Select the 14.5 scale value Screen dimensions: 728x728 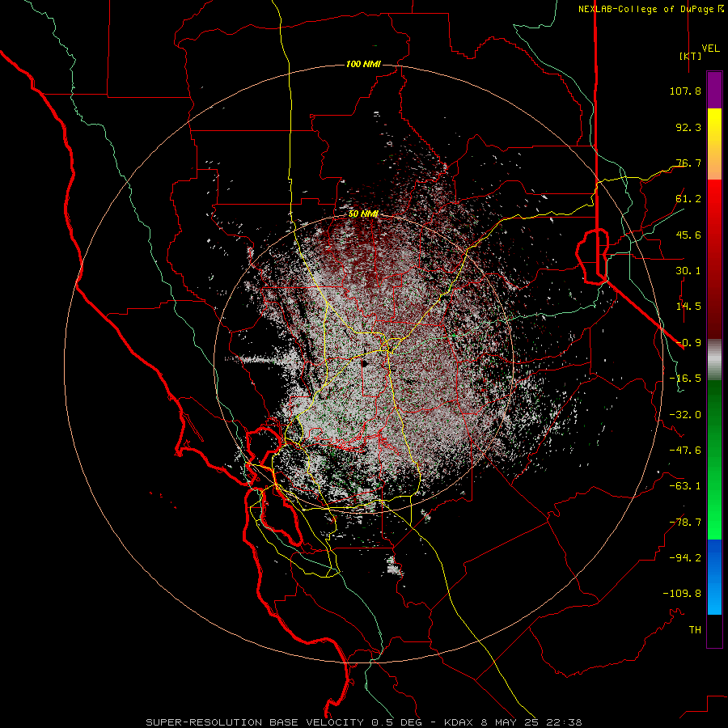click(x=688, y=307)
